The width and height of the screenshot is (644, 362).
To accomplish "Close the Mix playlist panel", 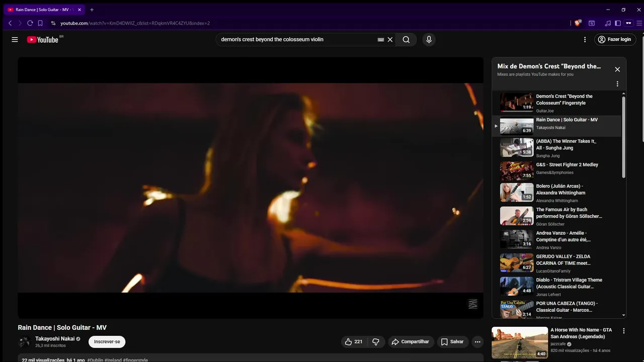I will pos(617,69).
